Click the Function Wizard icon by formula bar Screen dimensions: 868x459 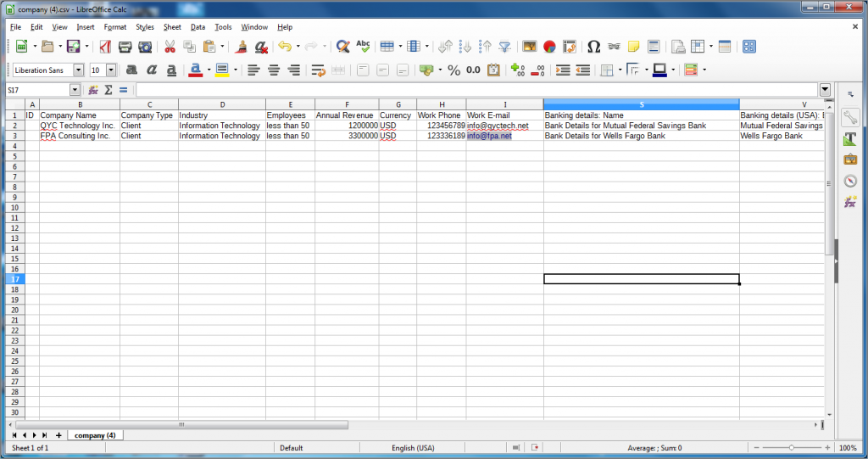point(93,90)
